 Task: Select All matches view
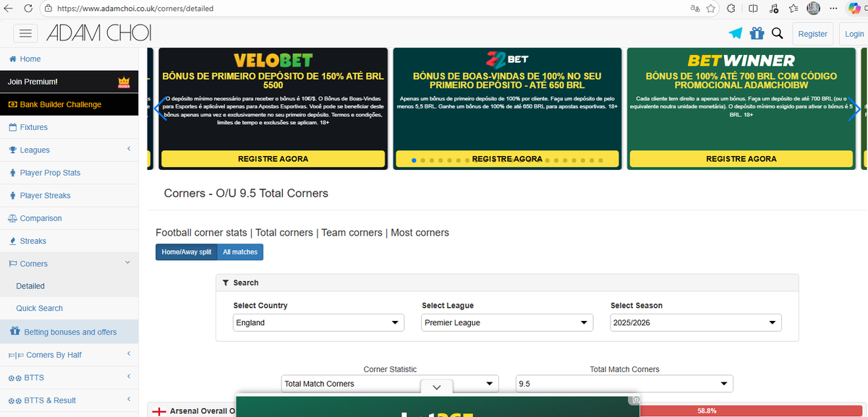tap(240, 252)
